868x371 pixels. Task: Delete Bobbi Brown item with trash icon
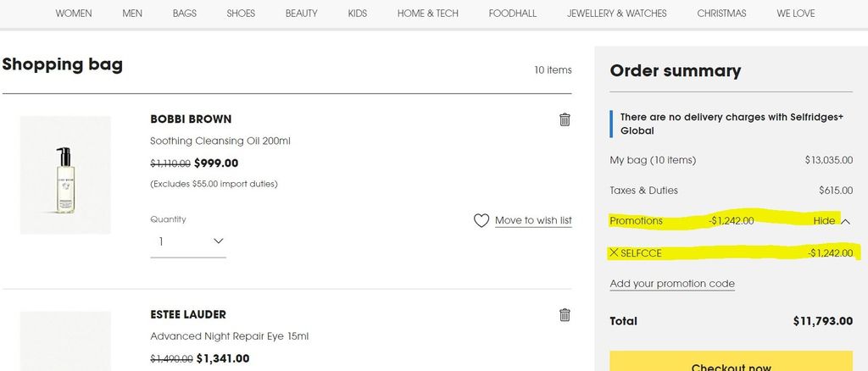(x=565, y=119)
